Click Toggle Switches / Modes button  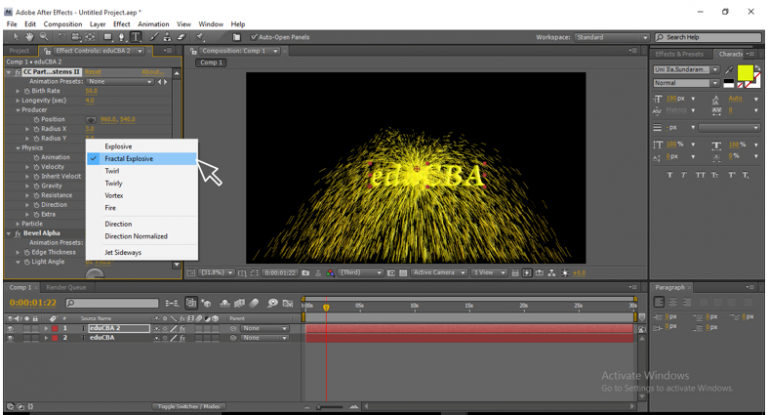(x=188, y=406)
